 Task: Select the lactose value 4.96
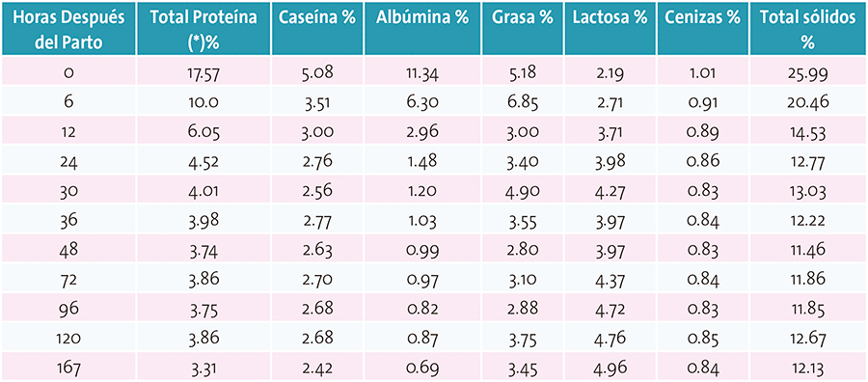point(610,368)
